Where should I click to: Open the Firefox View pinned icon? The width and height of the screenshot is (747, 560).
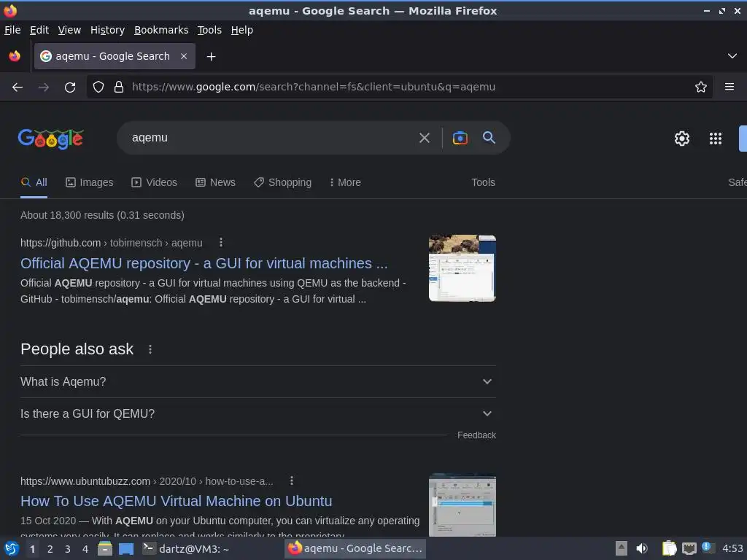point(15,56)
